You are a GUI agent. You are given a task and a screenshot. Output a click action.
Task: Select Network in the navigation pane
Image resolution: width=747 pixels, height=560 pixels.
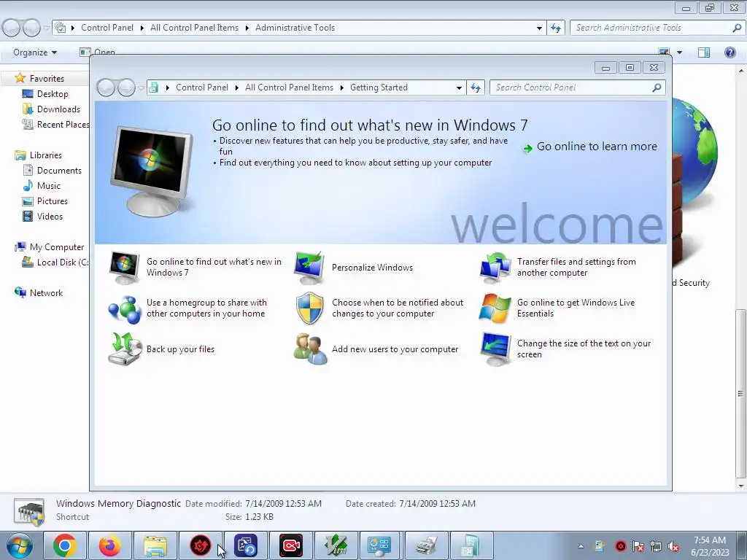pyautogui.click(x=46, y=293)
